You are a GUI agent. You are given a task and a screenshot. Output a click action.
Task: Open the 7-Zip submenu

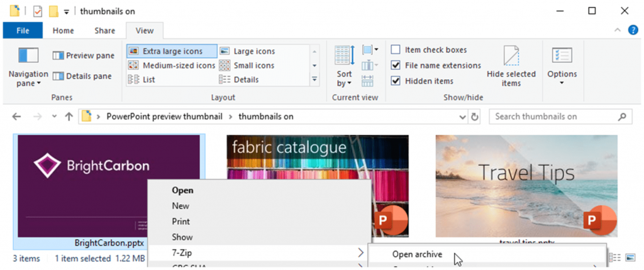(258, 253)
